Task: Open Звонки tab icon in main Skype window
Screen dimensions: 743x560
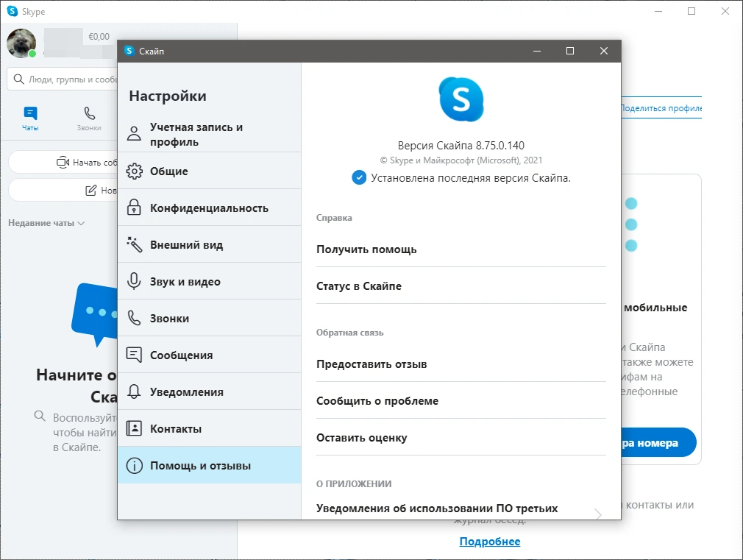Action: pos(89,113)
